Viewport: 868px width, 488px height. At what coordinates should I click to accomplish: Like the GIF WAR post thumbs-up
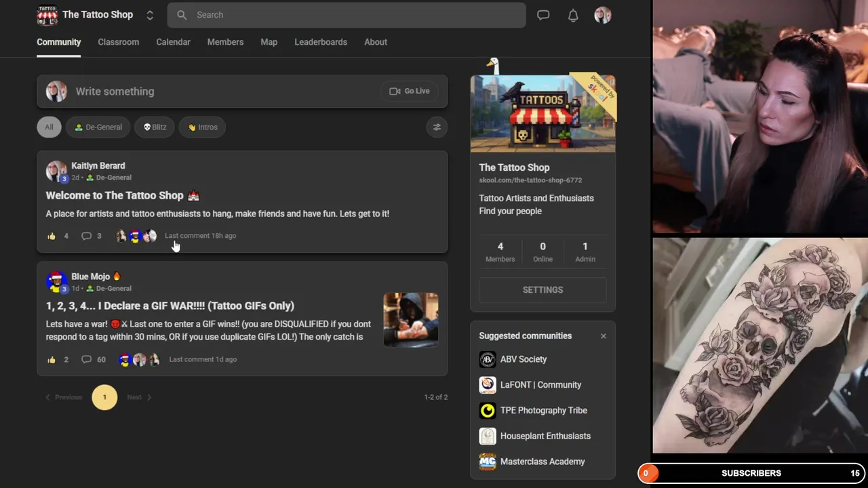tap(52, 360)
